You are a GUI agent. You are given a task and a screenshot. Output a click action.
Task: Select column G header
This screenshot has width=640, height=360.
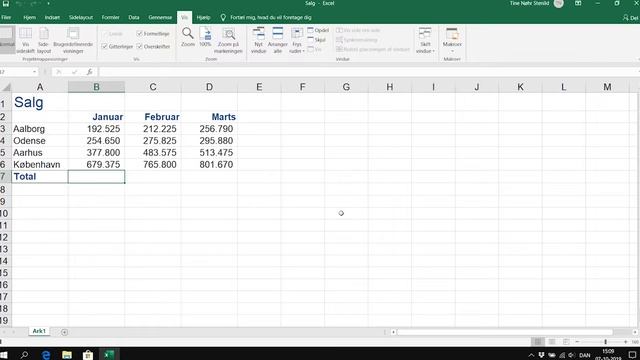(x=346, y=87)
